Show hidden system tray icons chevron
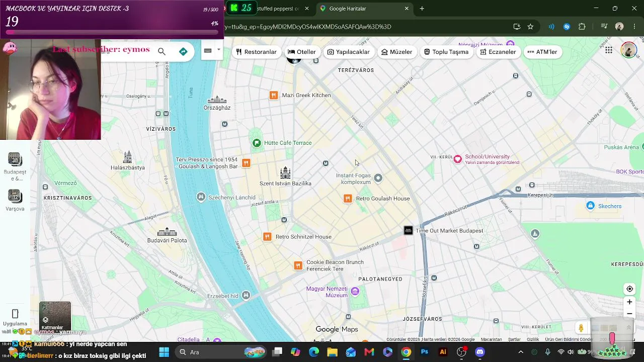 [x=521, y=352]
